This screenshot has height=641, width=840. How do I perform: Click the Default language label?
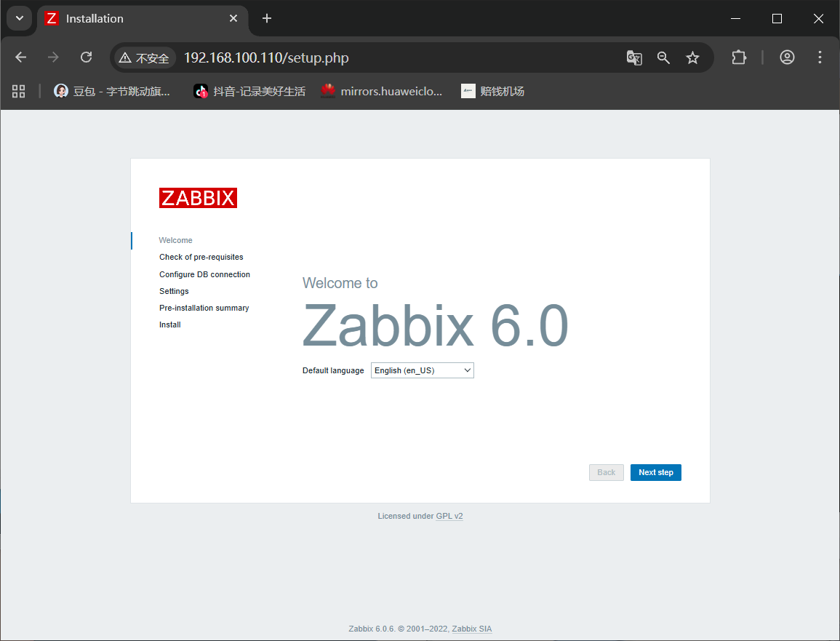point(333,370)
